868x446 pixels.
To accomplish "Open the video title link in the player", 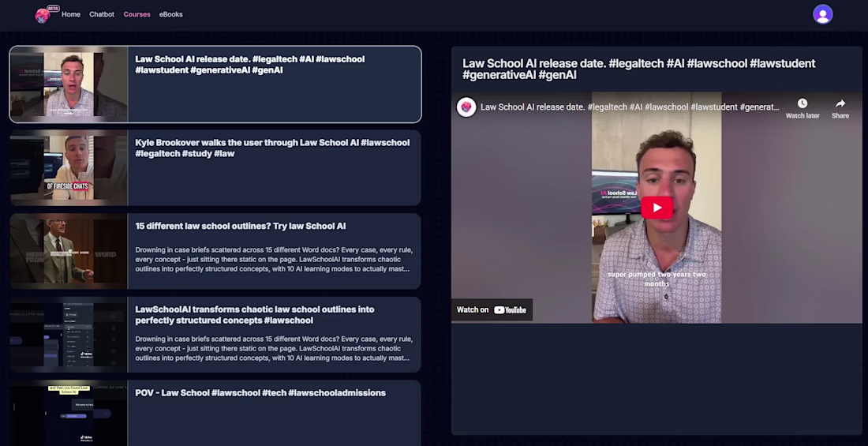I will [x=630, y=107].
